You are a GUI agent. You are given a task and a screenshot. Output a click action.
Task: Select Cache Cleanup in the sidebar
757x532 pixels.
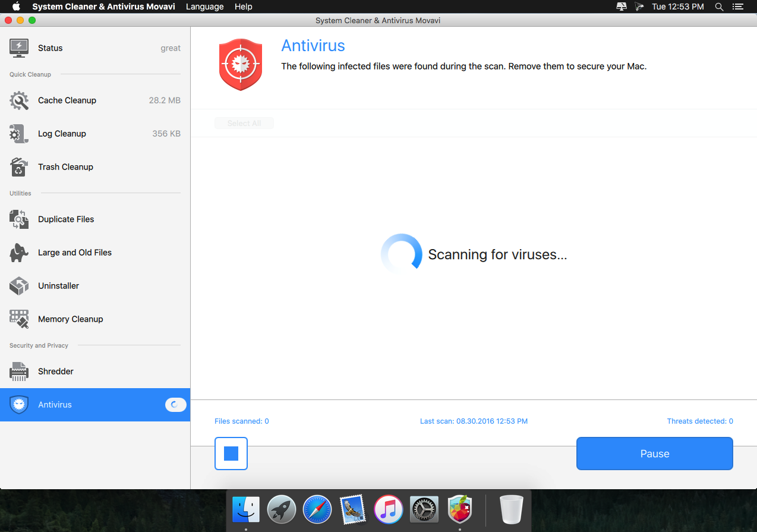95,100
